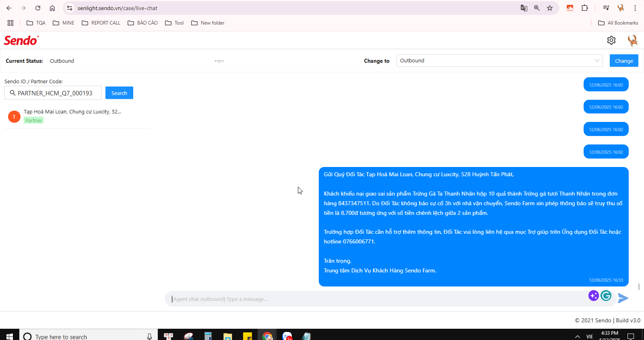The image size is (644, 340).
Task: Open the Grammarly icon in message box
Action: tap(606, 296)
